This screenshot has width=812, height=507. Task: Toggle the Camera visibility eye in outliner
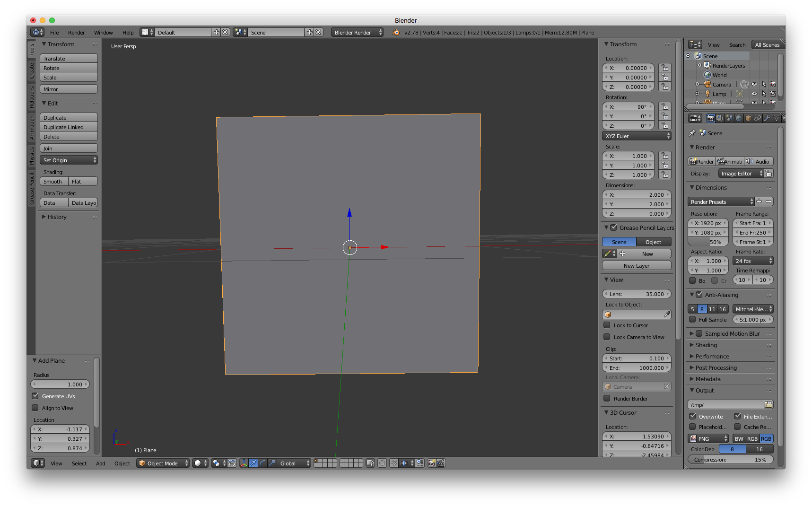754,84
